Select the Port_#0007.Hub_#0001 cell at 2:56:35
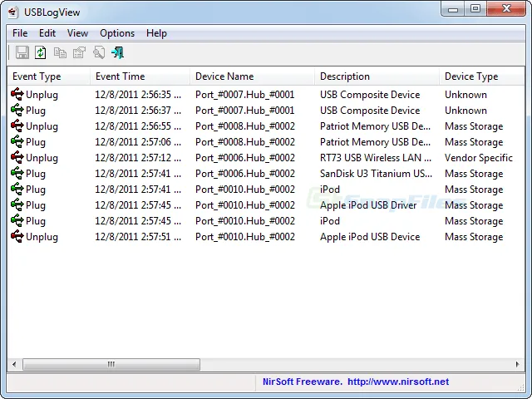Screen dimensions: 532x399 click(244, 95)
